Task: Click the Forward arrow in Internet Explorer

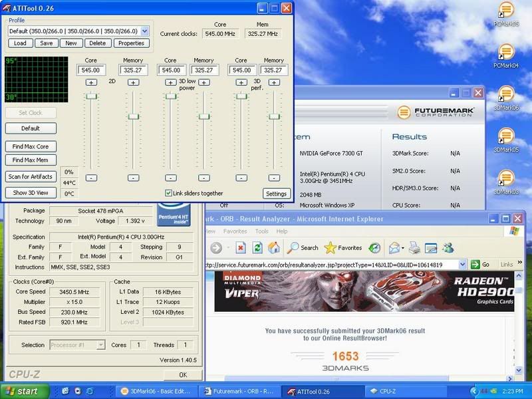Action: [216, 248]
